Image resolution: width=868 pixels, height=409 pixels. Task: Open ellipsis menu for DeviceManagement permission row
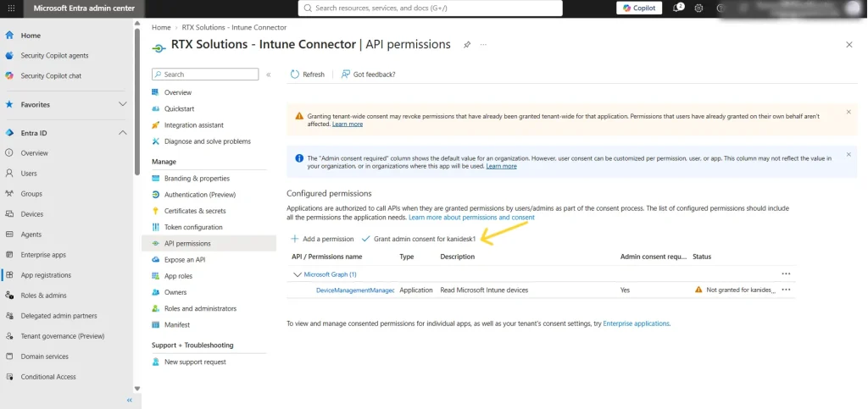pos(786,290)
